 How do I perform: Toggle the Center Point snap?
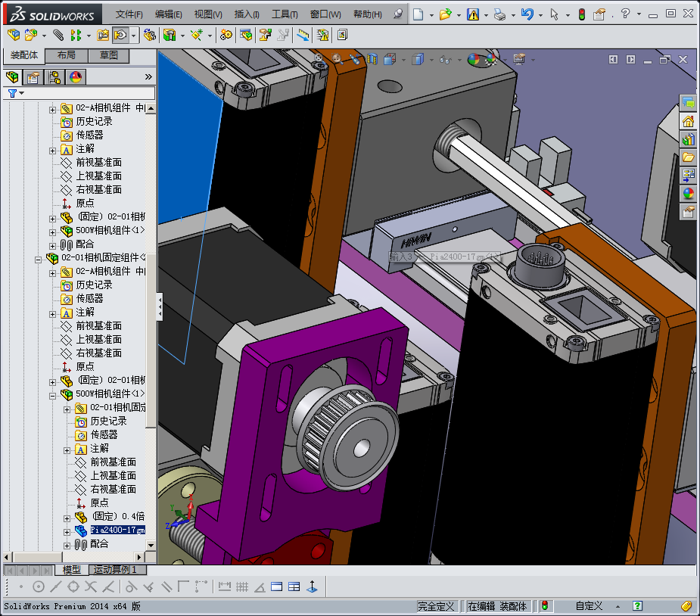point(39,586)
